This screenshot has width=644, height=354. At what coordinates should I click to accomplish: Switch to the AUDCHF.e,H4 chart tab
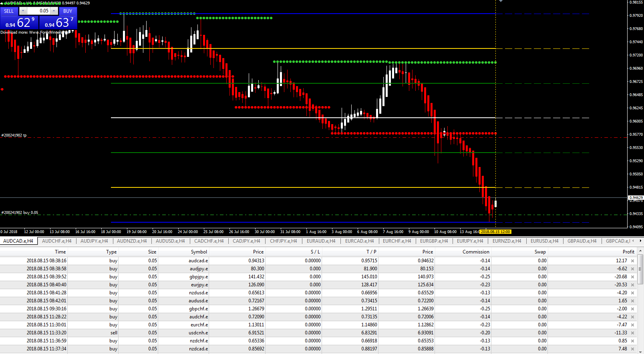pos(56,241)
